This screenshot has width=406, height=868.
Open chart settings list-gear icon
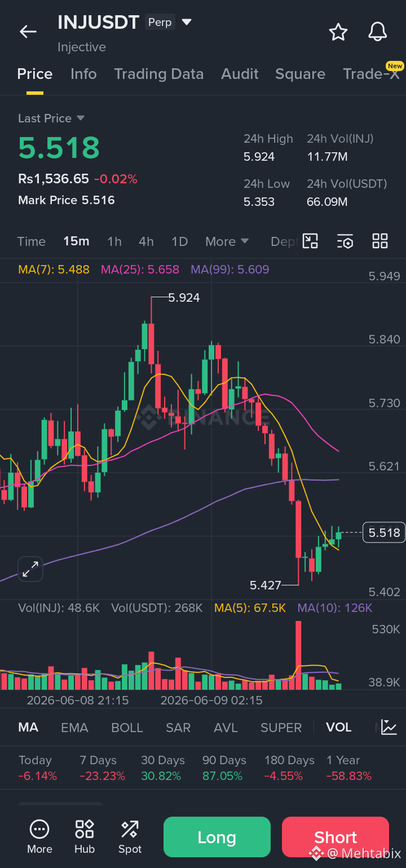pos(345,241)
